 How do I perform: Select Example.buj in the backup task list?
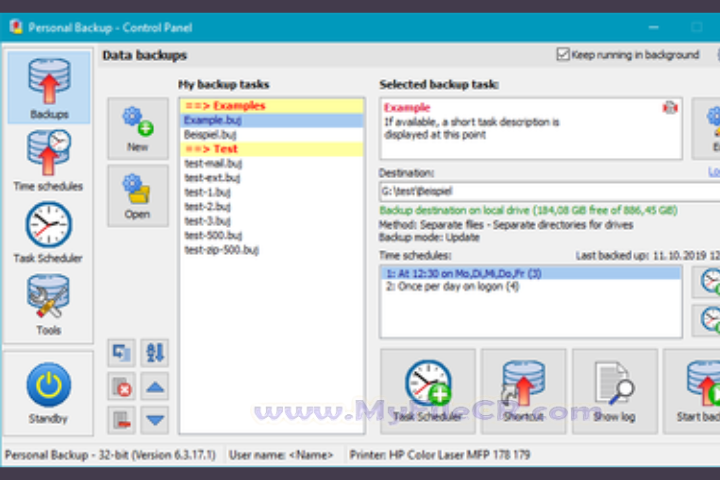(272, 120)
